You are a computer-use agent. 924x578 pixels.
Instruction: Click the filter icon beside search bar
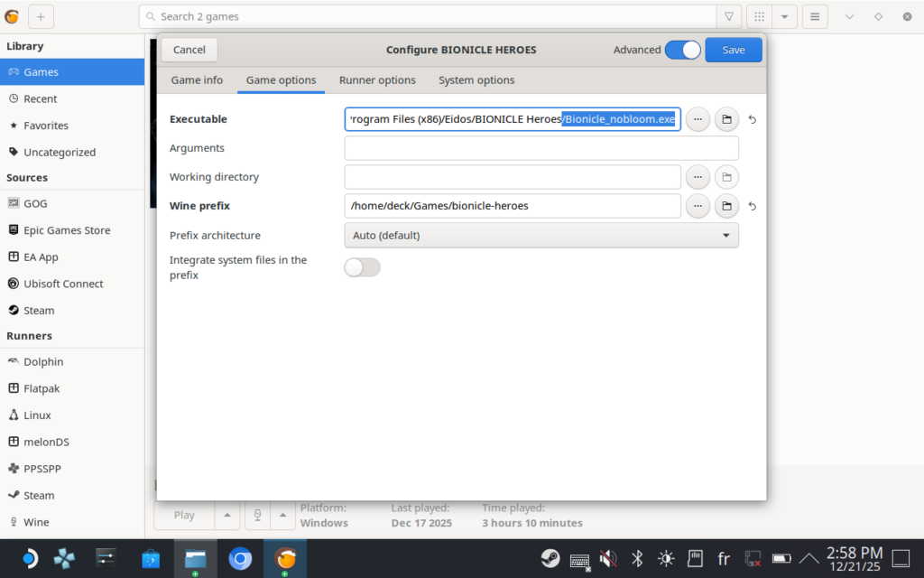coord(729,16)
